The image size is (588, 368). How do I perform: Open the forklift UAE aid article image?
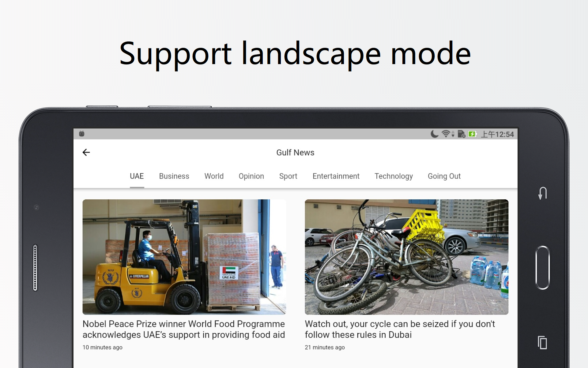[184, 257]
